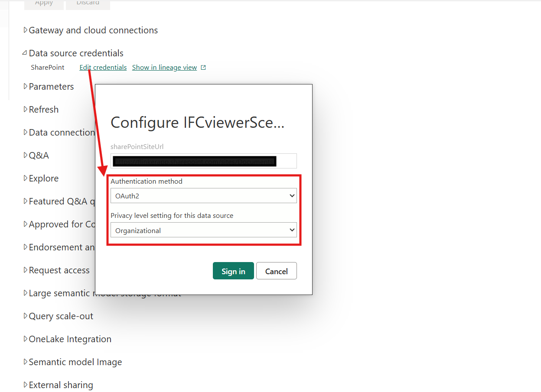Viewport: 541px width, 392px height.
Task: Expand the Explore section
Action: [x=41, y=178]
